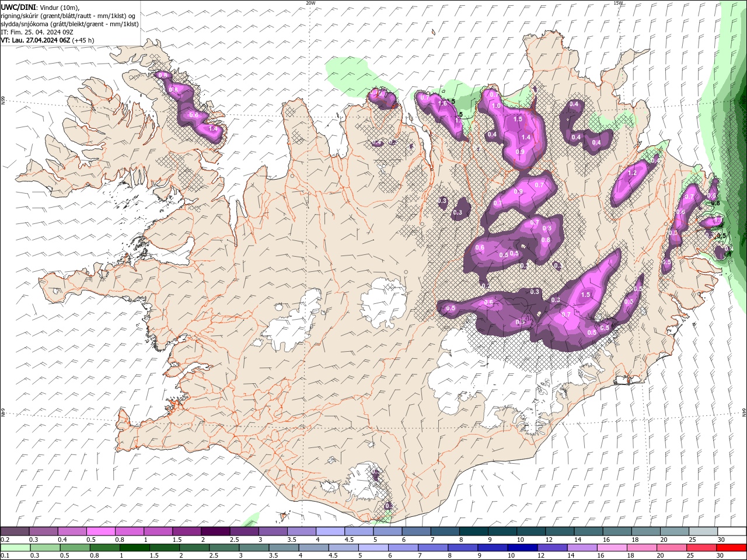Viewport: 747px width, 560px height.
Task: Click the '0.1' label under bottom legend row
Action: point(5,556)
